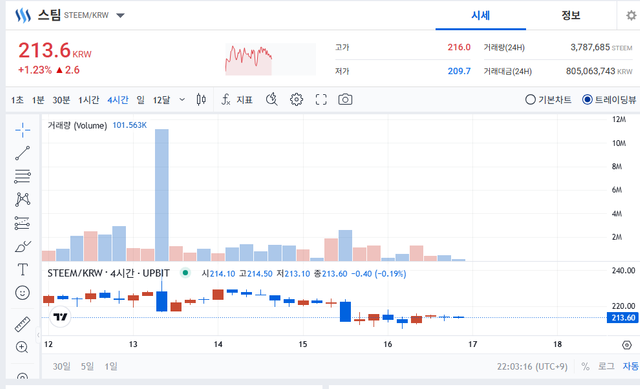Expand the interval dropdown after 12달

(x=182, y=100)
